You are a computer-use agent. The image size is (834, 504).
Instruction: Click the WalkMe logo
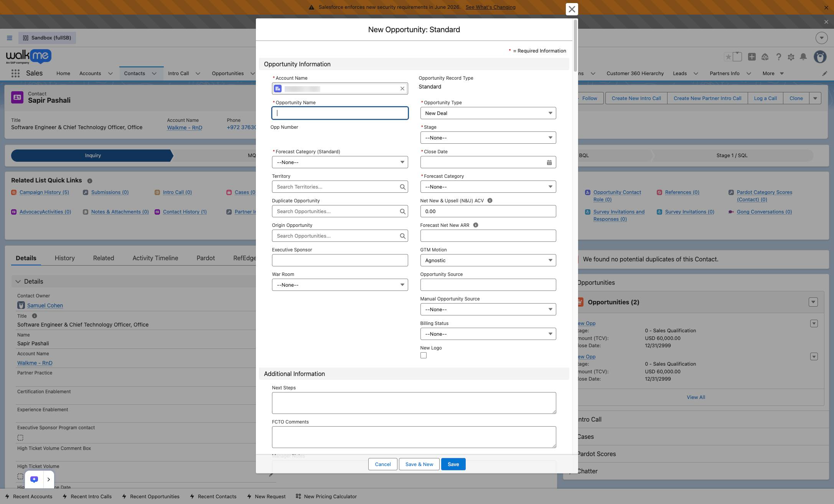point(29,57)
